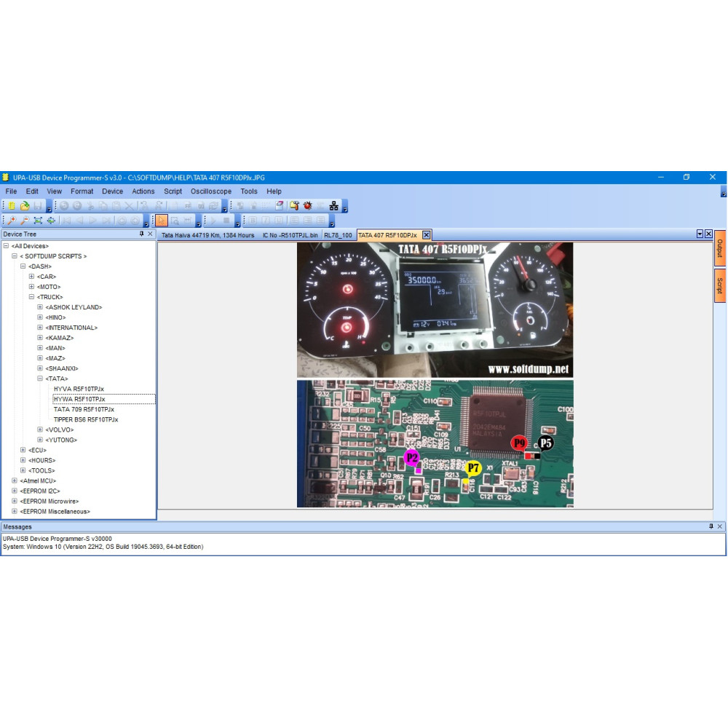Open the File menu

click(x=11, y=191)
